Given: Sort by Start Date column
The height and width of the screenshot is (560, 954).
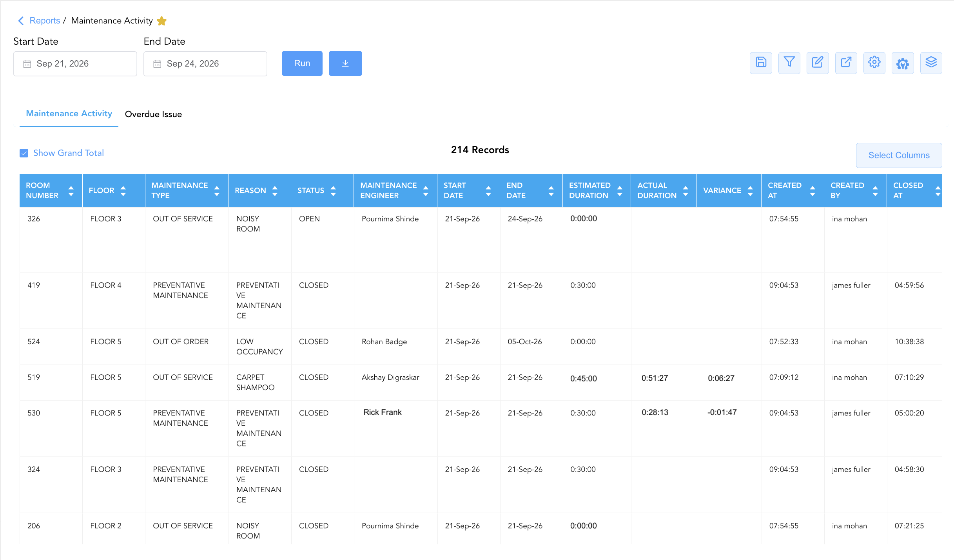Looking at the screenshot, I should click(x=488, y=191).
